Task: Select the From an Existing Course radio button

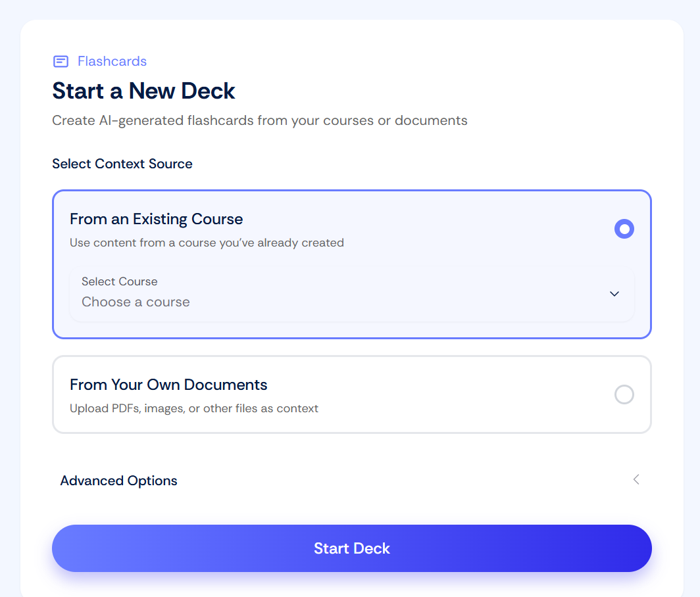Action: tap(624, 229)
